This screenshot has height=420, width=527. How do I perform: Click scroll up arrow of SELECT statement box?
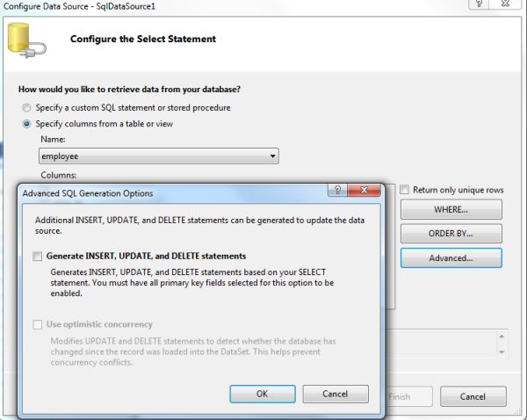[502, 336]
